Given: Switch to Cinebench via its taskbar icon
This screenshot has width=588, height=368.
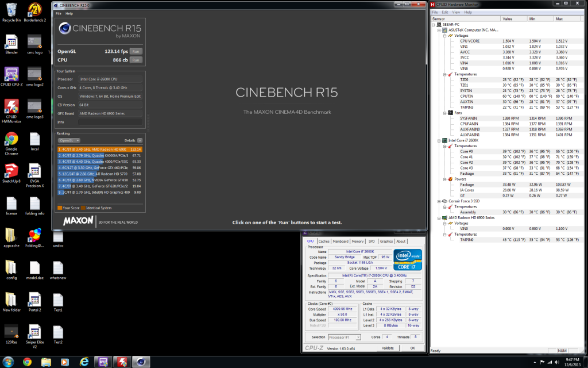Looking at the screenshot, I should click(141, 362).
